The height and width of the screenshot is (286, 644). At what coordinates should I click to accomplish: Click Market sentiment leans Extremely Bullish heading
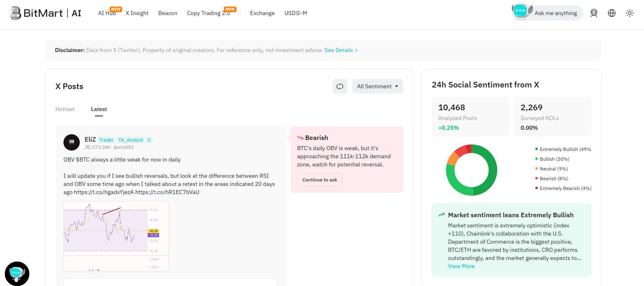[511, 215]
